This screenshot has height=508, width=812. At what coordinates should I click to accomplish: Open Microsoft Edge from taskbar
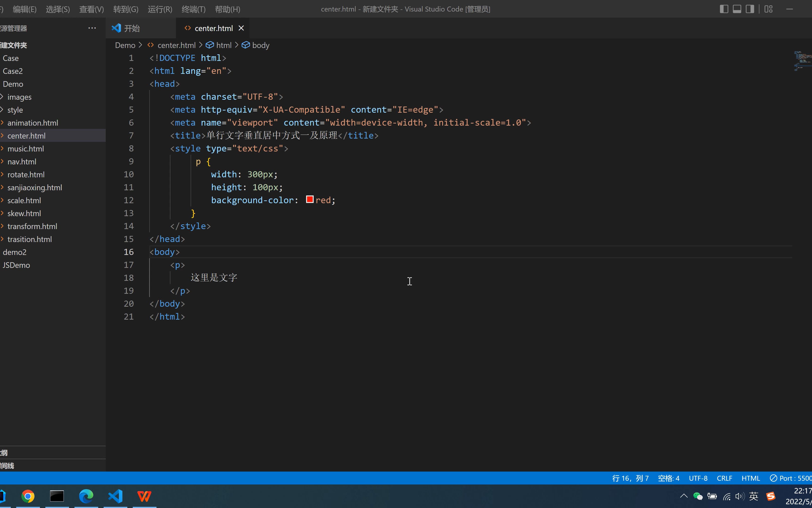(86, 496)
